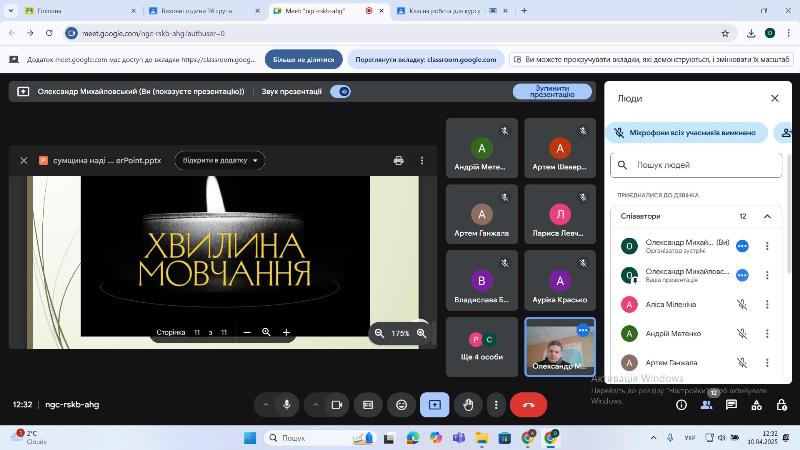Toggle the present screen button
This screenshot has width=800, height=450.
[435, 405]
